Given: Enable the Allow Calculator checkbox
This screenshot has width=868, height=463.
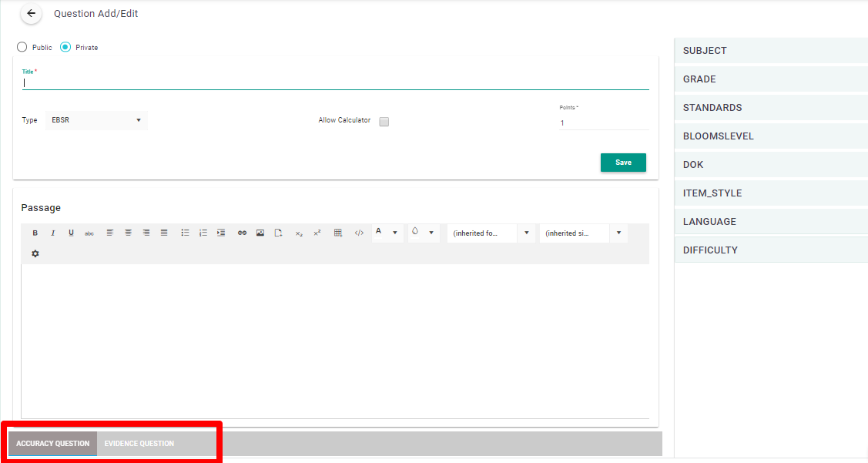Looking at the screenshot, I should pos(384,121).
